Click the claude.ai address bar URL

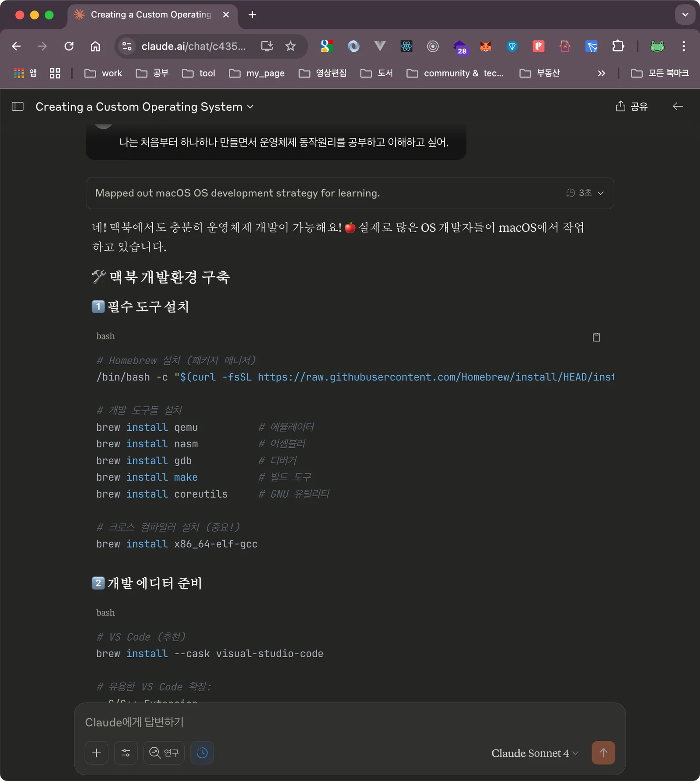[193, 46]
